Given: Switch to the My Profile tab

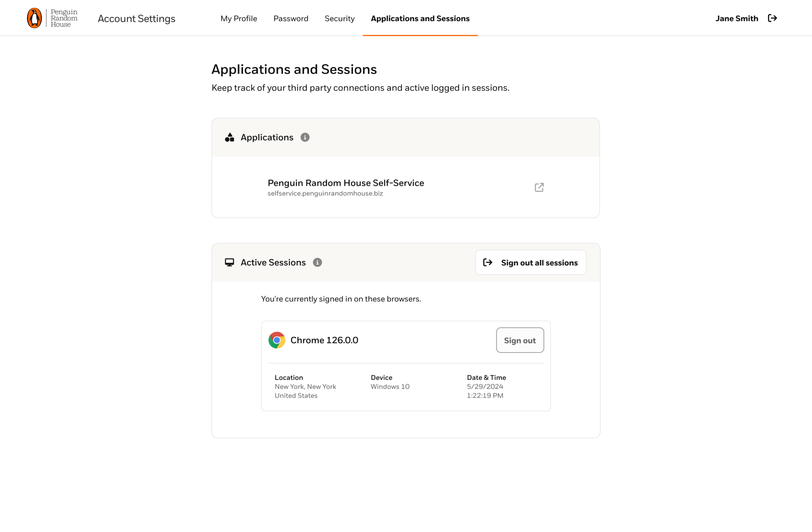Looking at the screenshot, I should tap(239, 18).
